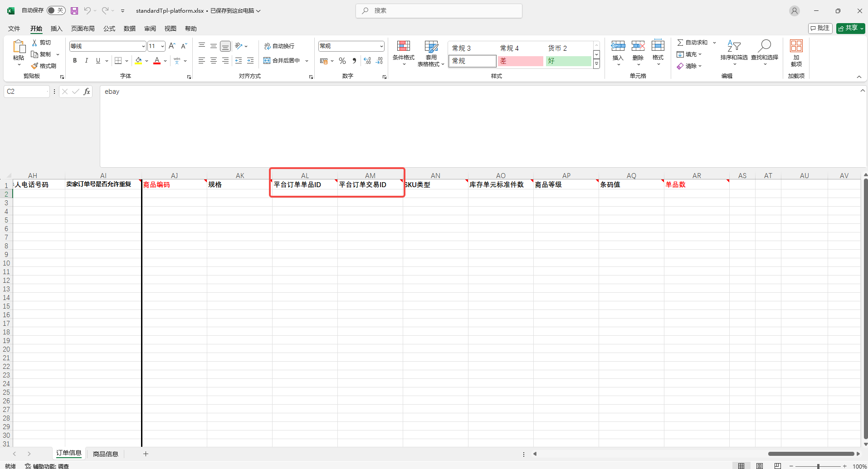This screenshot has width=868, height=469.
Task: Toggle middle vertical alignment
Action: coord(214,46)
